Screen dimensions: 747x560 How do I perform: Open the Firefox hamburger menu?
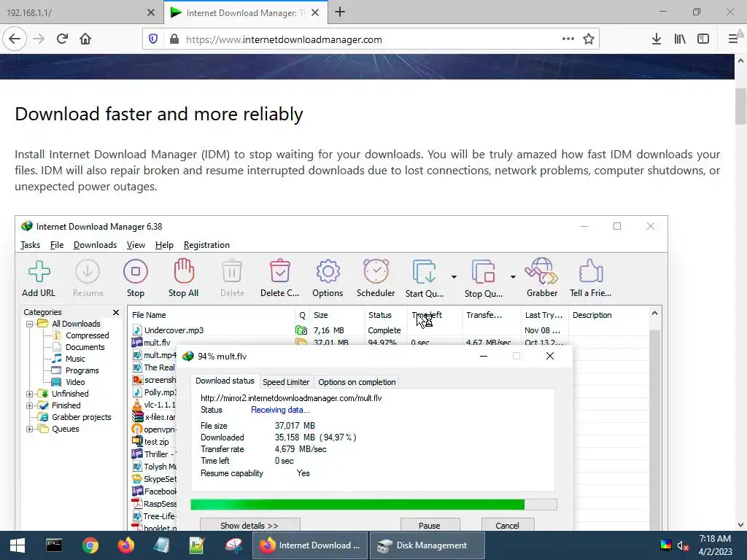(733, 39)
